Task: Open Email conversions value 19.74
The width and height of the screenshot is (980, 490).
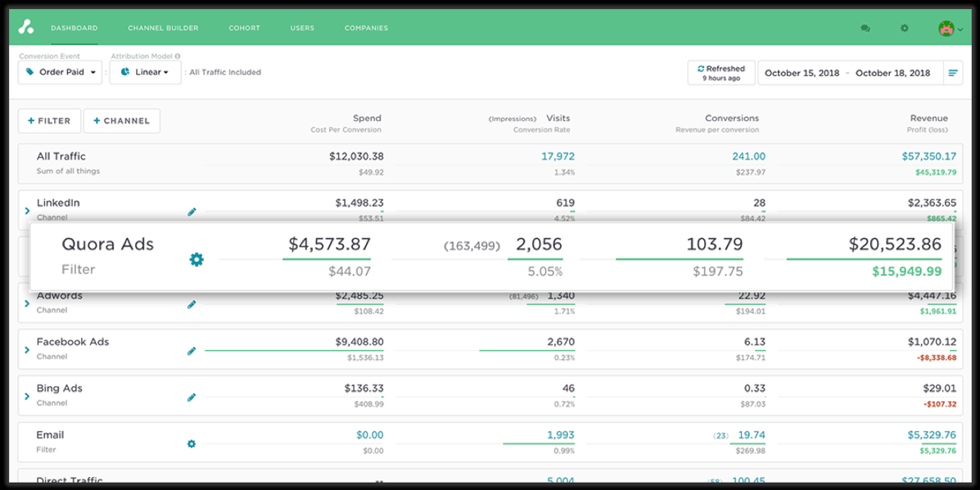Action: point(752,435)
